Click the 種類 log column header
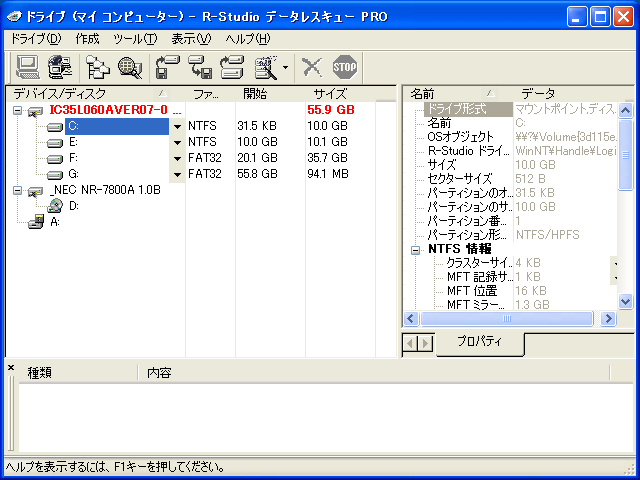 [78, 373]
